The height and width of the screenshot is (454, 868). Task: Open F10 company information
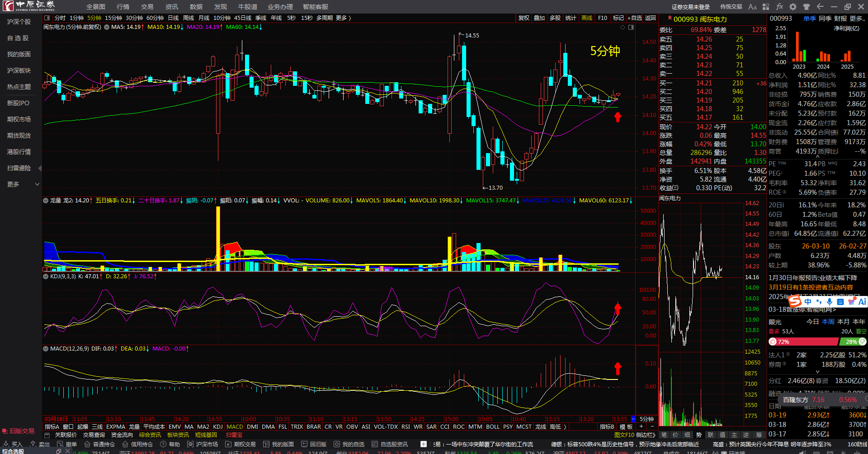[603, 18]
